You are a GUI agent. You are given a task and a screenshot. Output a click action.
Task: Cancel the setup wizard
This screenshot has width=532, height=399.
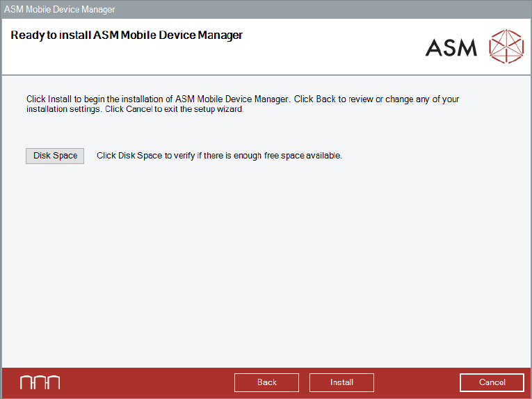pyautogui.click(x=492, y=382)
